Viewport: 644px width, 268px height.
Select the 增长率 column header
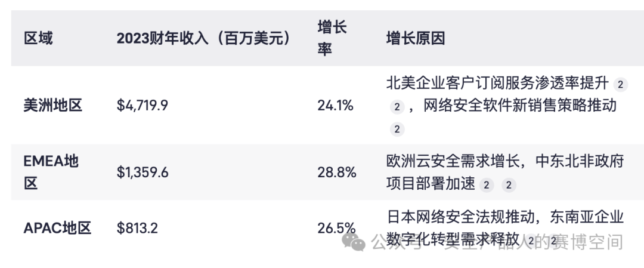[332, 39]
